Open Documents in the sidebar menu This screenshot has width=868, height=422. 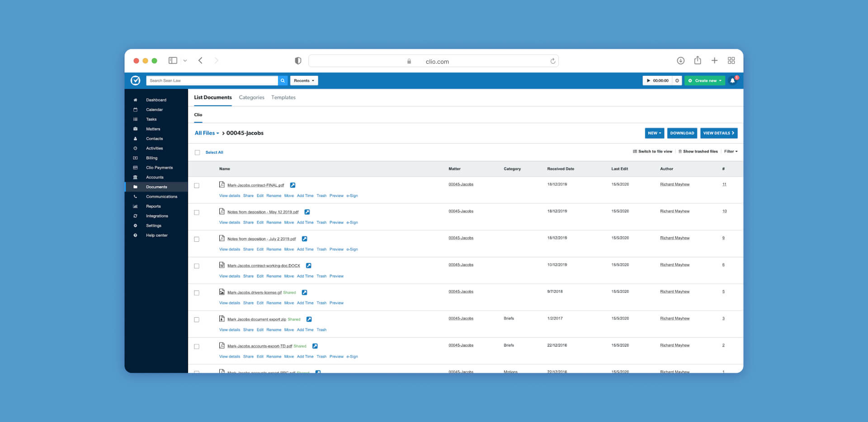coord(156,187)
